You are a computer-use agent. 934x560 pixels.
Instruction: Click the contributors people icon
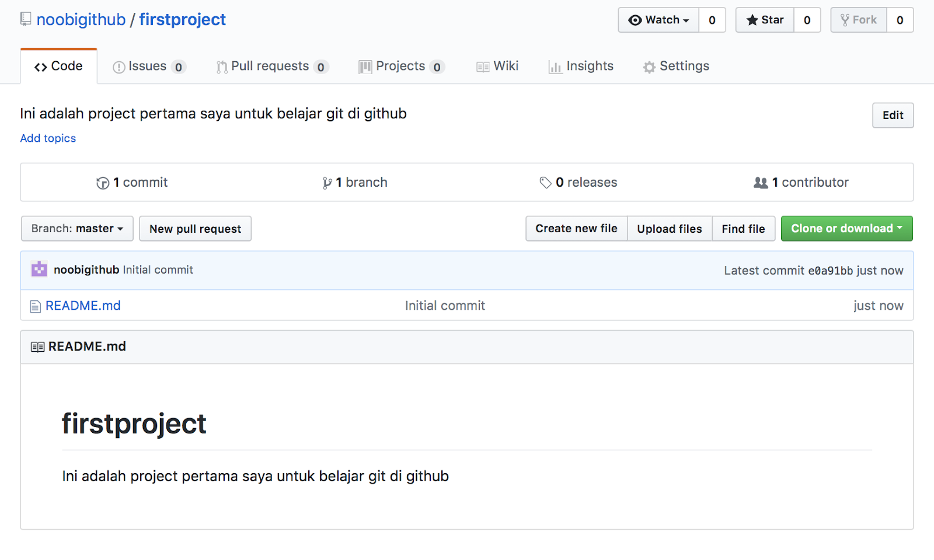(761, 183)
